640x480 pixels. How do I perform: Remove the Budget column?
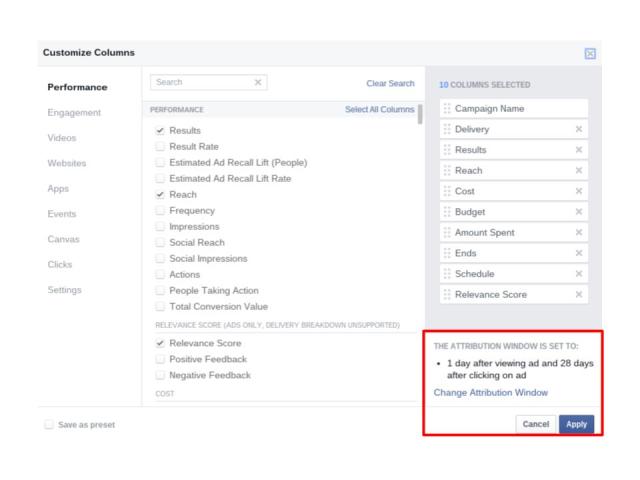(x=578, y=212)
